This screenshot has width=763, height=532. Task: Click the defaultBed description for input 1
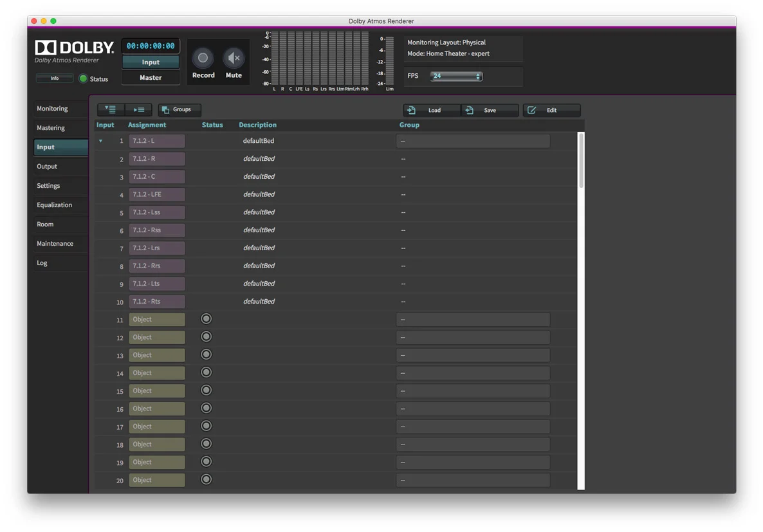click(x=259, y=141)
